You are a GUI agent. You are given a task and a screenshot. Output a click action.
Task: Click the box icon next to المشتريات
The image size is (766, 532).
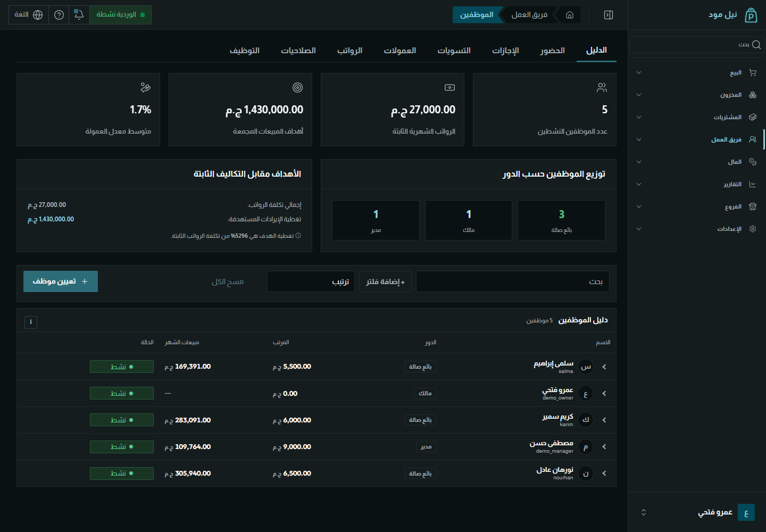point(753,117)
